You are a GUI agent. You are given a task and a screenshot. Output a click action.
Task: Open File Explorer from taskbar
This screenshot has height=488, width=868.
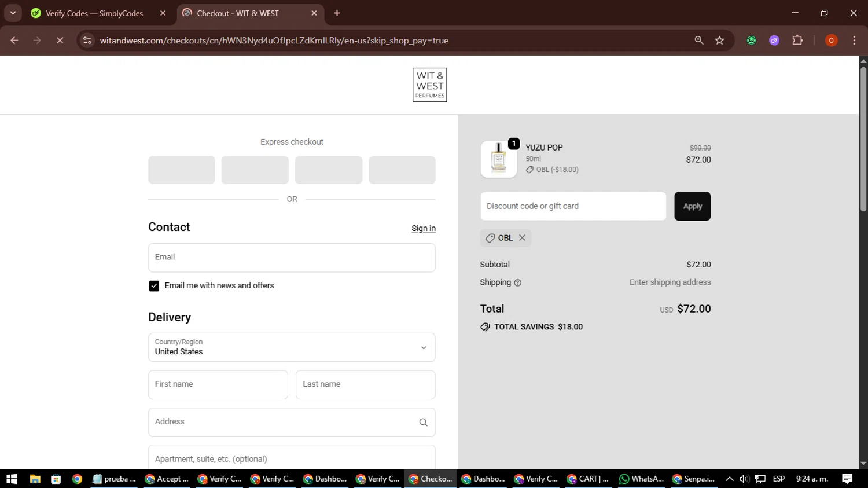[35, 479]
